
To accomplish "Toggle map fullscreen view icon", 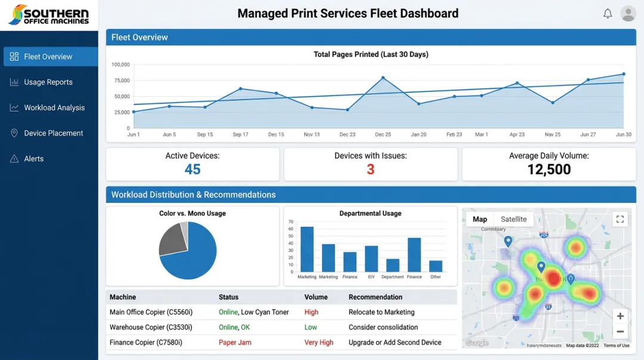I will pyautogui.click(x=620, y=219).
